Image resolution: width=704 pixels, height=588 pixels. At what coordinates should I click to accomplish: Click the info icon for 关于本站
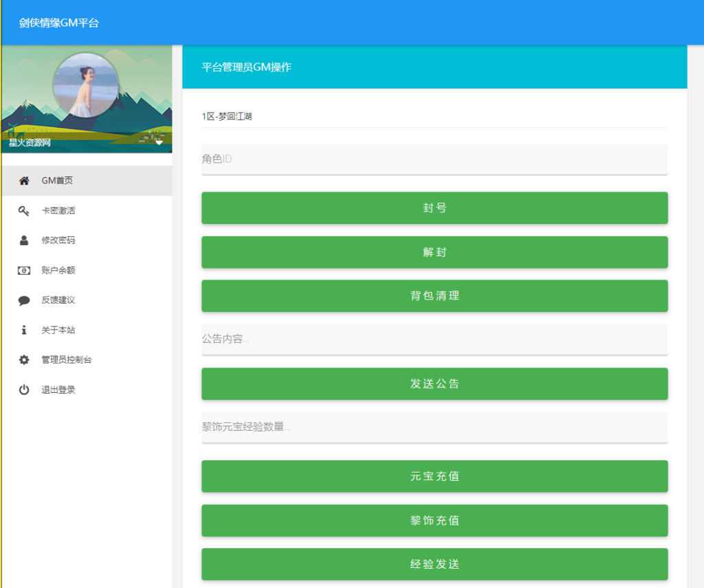tap(24, 330)
